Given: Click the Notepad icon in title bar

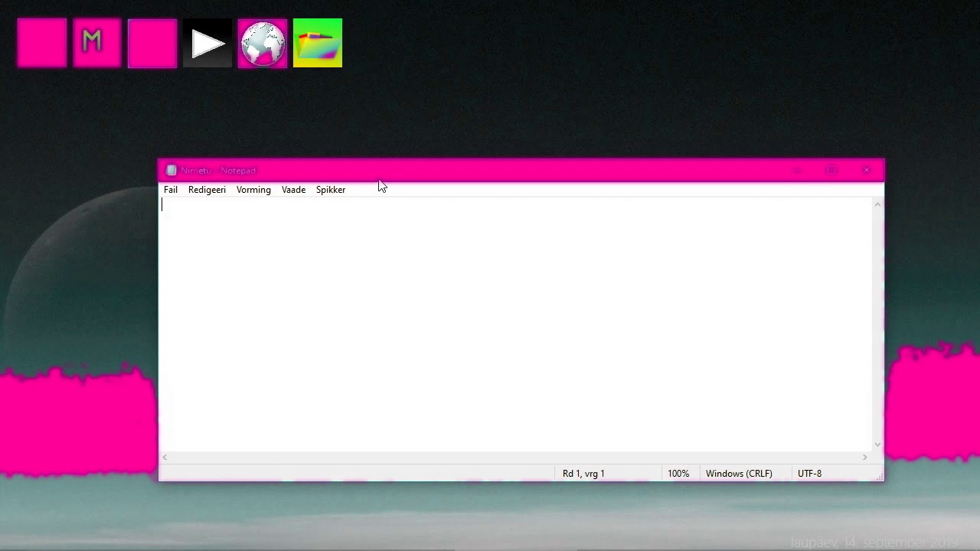Looking at the screenshot, I should 171,171.
